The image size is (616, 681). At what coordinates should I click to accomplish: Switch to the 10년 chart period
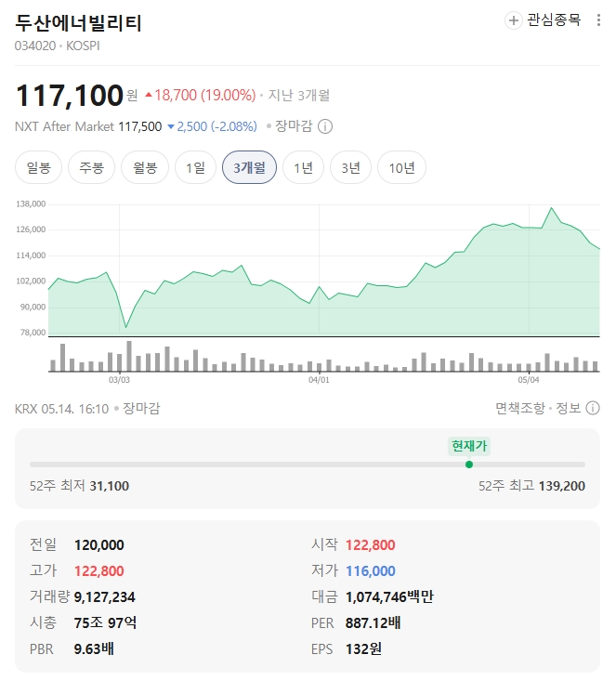click(401, 167)
